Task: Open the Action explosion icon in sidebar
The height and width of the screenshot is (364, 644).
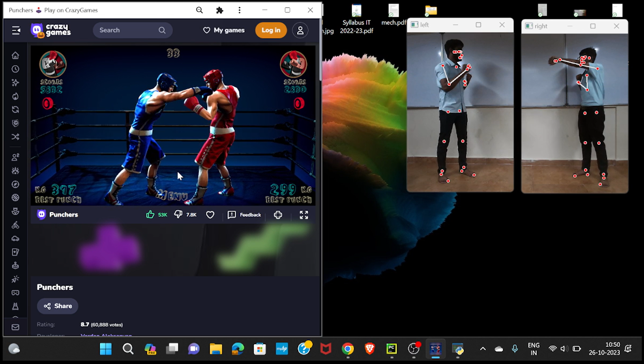Action: 15,171
